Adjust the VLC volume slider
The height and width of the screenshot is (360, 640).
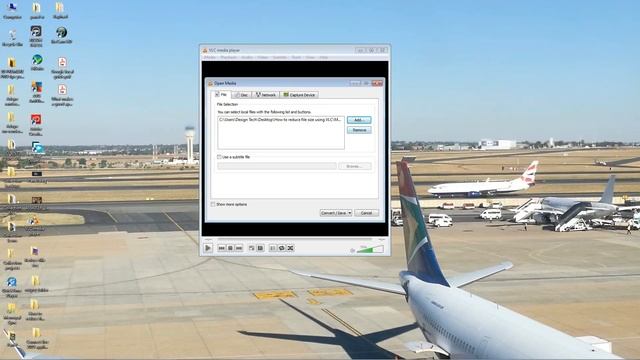pyautogui.click(x=370, y=249)
